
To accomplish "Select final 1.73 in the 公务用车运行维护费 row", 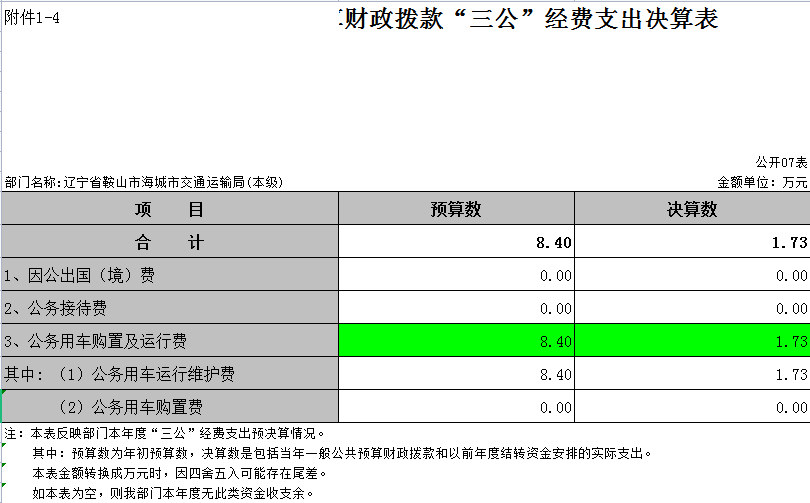I will [x=692, y=374].
